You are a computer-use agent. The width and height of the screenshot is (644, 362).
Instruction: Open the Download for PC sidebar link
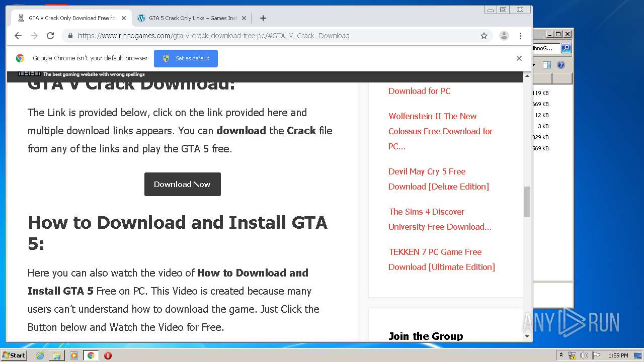pos(419,91)
